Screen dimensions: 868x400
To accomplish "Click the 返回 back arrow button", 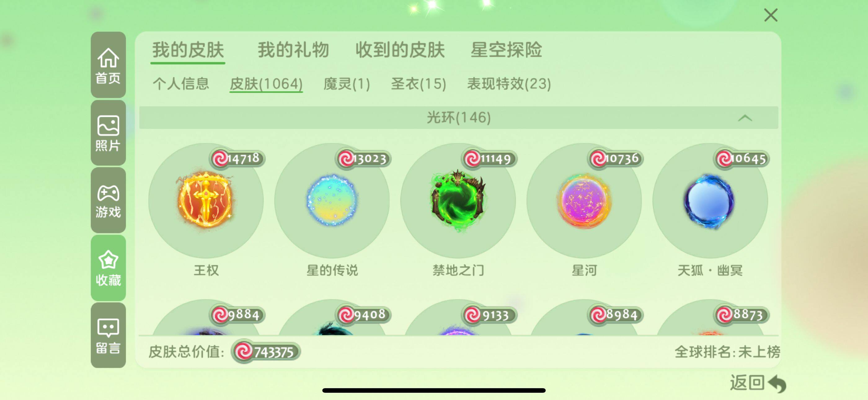I will [758, 383].
